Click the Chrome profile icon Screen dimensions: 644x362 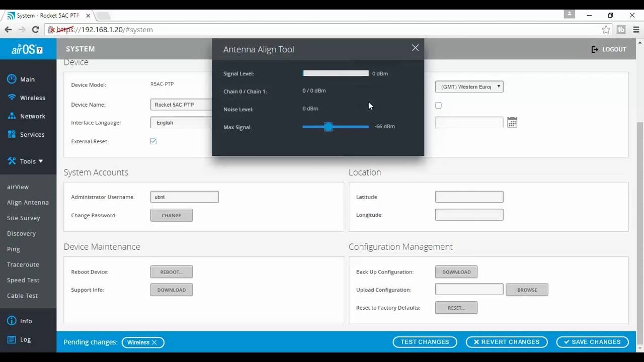click(x=569, y=14)
